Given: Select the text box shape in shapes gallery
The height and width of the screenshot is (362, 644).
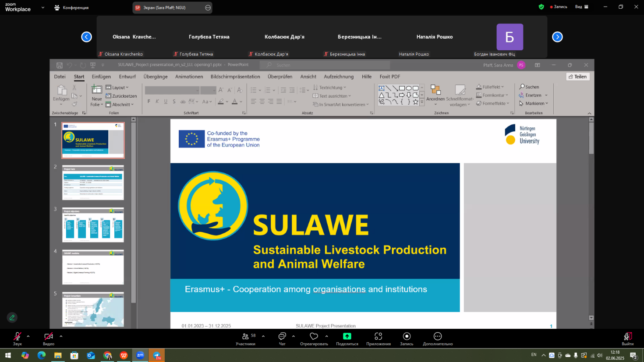Looking at the screenshot, I should 382,88.
